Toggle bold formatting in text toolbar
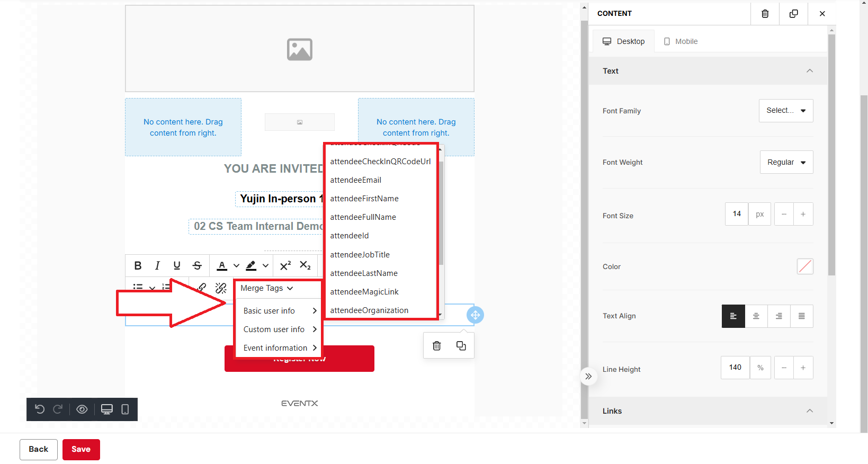 click(138, 266)
